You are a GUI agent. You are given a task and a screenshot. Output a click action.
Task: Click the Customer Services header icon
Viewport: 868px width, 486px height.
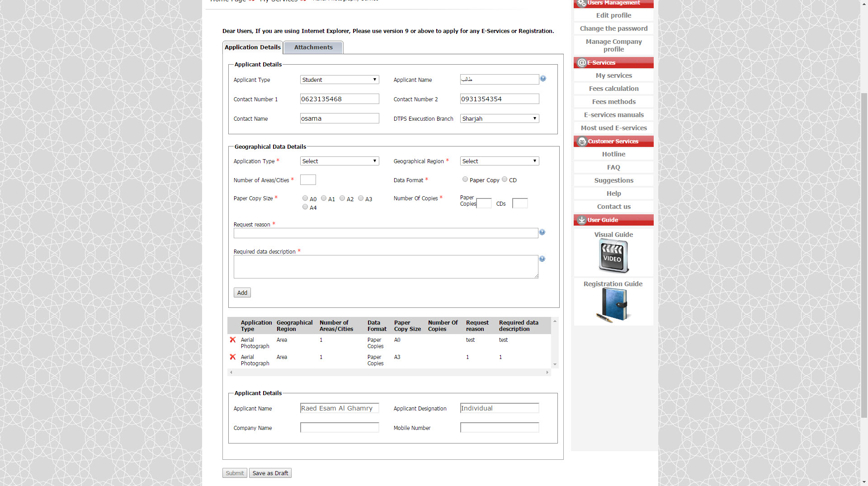[582, 142]
